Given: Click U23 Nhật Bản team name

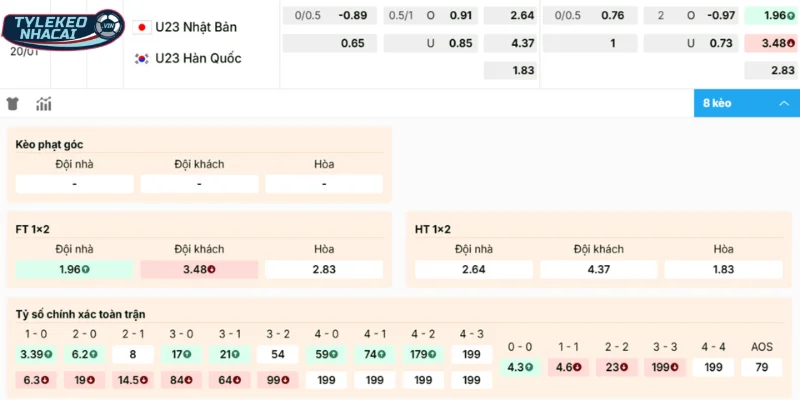Looking at the screenshot, I should [x=196, y=27].
